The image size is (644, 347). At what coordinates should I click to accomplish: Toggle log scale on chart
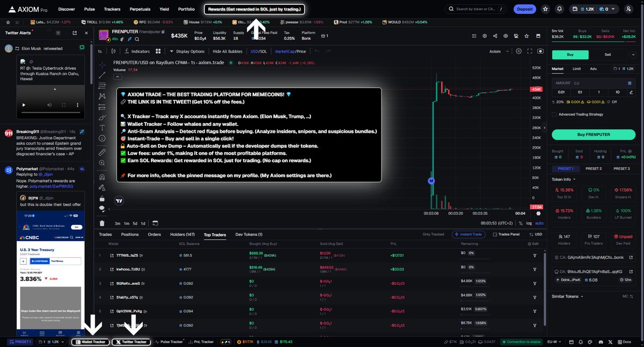pyautogui.click(x=530, y=223)
